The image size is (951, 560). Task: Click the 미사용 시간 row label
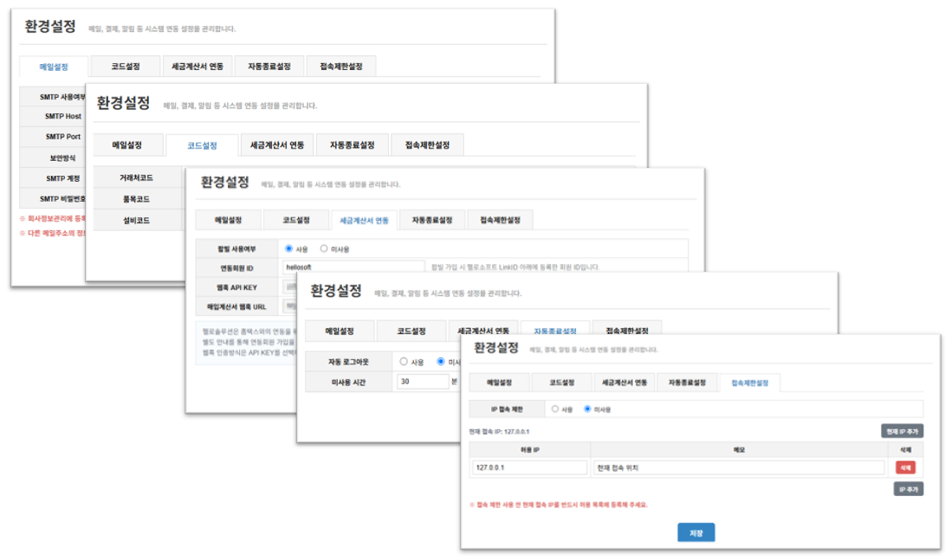click(x=348, y=383)
